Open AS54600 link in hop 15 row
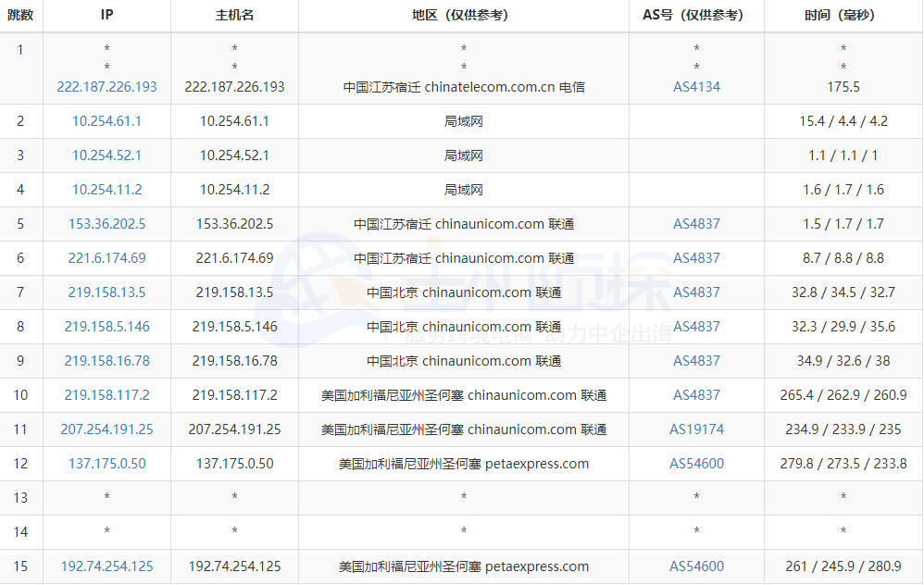 (696, 566)
